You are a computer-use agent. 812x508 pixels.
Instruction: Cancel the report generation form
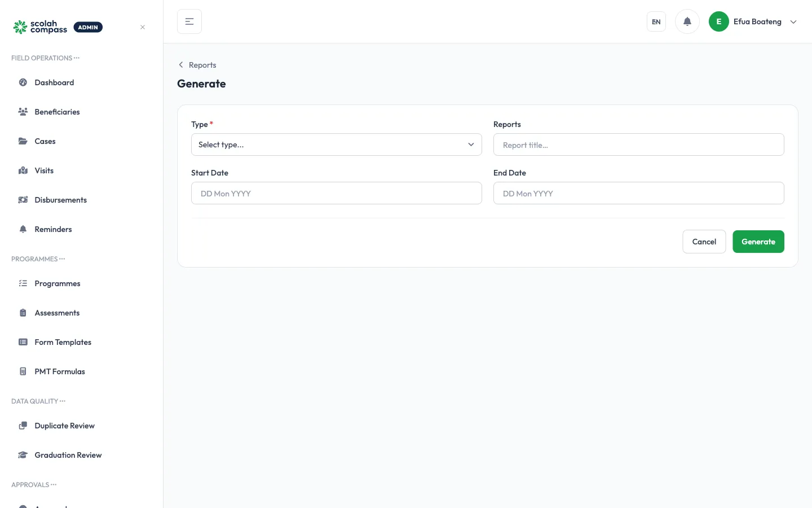pyautogui.click(x=704, y=242)
